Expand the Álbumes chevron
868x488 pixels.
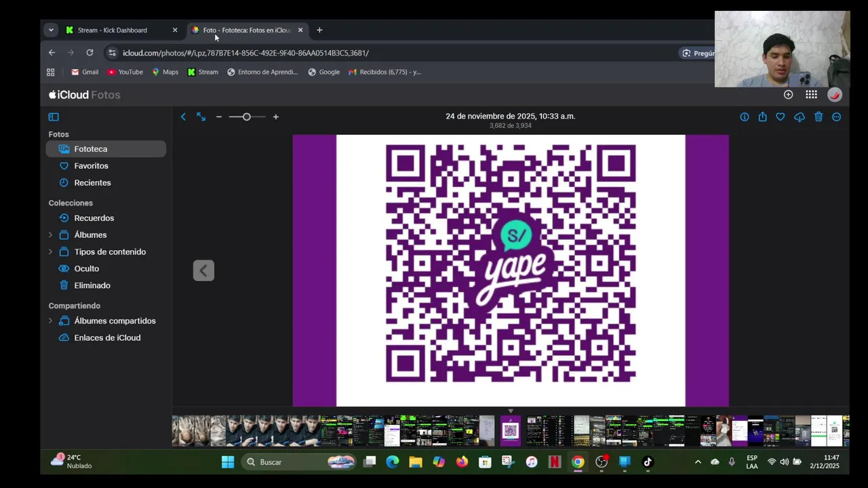click(x=50, y=235)
